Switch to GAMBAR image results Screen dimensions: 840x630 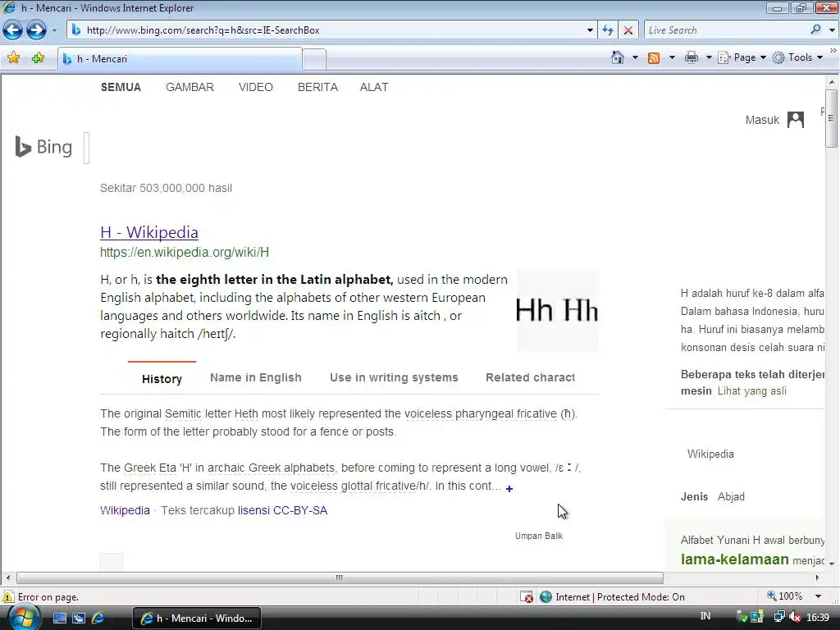[189, 87]
